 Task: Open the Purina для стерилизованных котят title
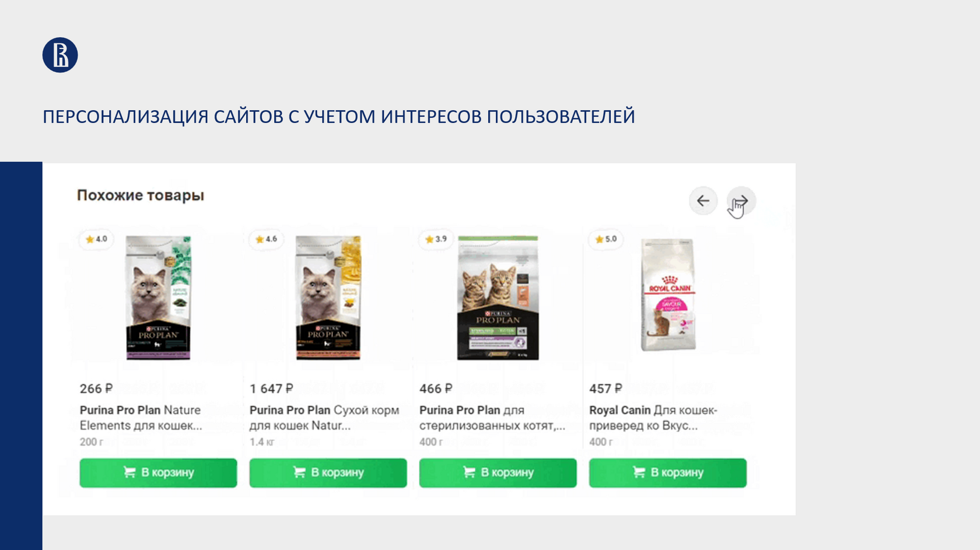tap(492, 418)
